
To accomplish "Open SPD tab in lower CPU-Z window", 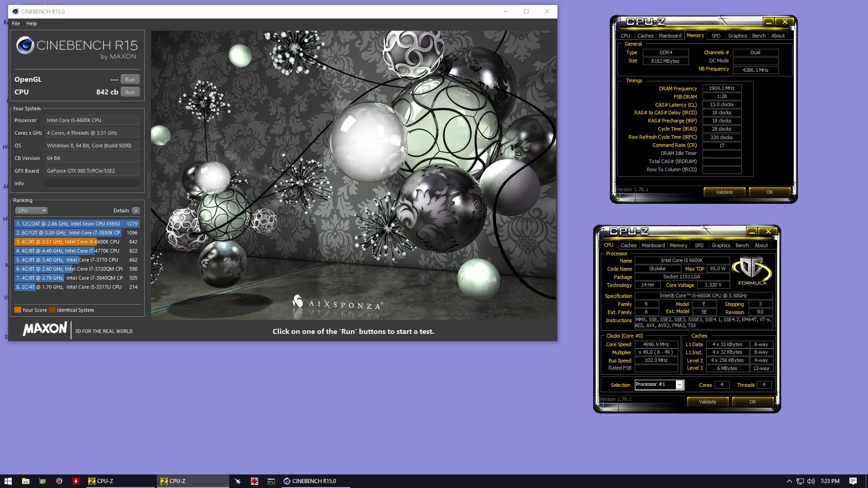I will (x=699, y=245).
